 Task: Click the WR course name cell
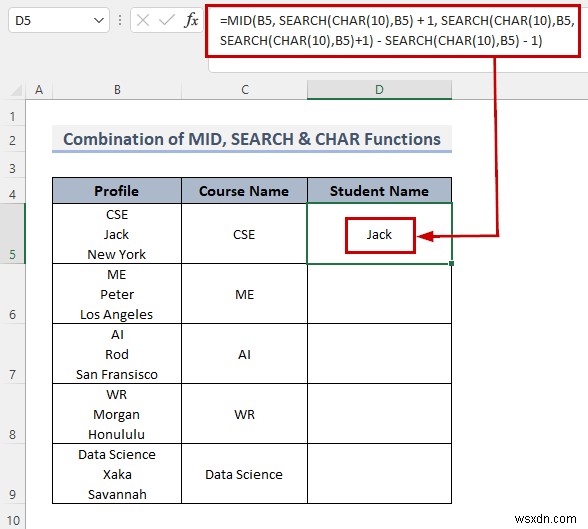(x=244, y=414)
